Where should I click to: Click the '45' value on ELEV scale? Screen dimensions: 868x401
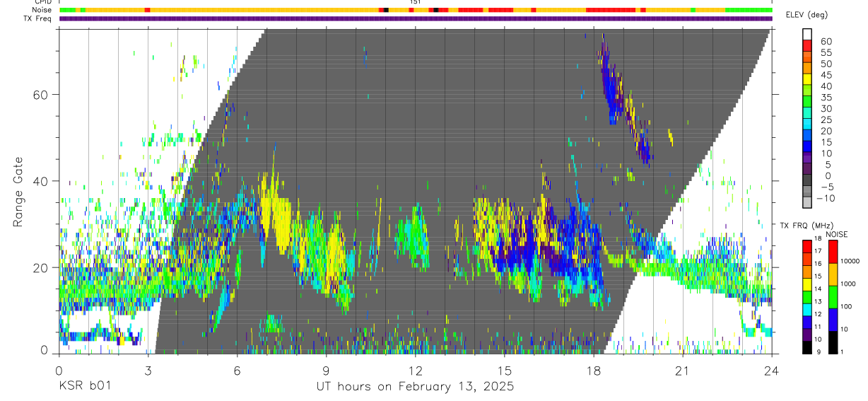click(x=826, y=75)
